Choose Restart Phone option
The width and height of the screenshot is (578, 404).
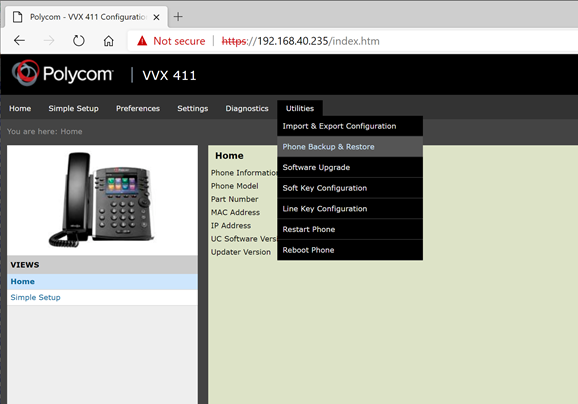[350, 229]
